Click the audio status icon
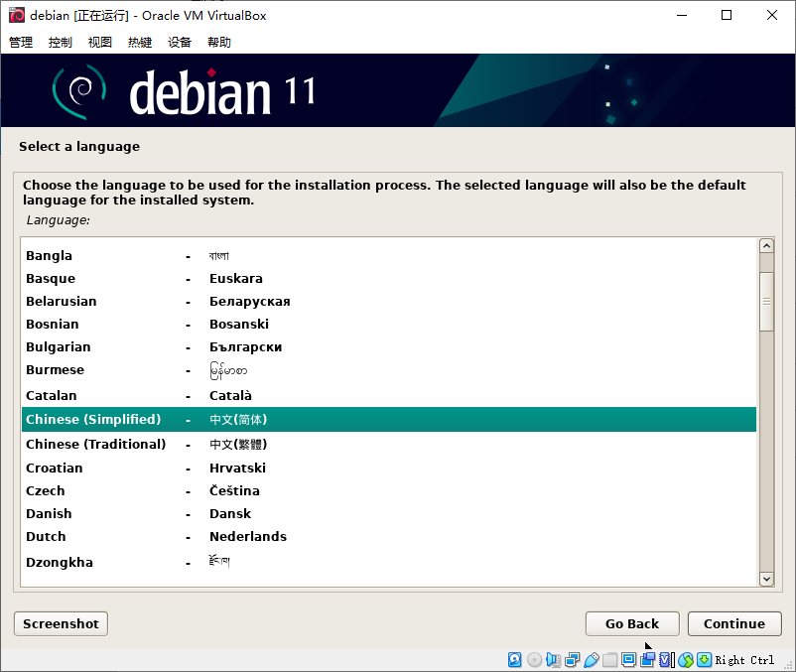This screenshot has height=672, width=796. tap(553, 659)
